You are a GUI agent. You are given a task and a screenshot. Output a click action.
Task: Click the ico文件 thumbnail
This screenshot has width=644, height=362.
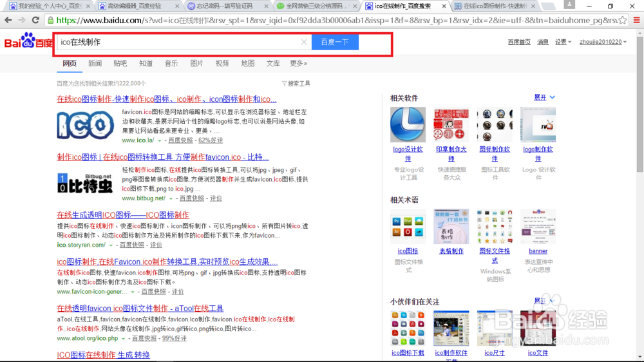pos(538,329)
